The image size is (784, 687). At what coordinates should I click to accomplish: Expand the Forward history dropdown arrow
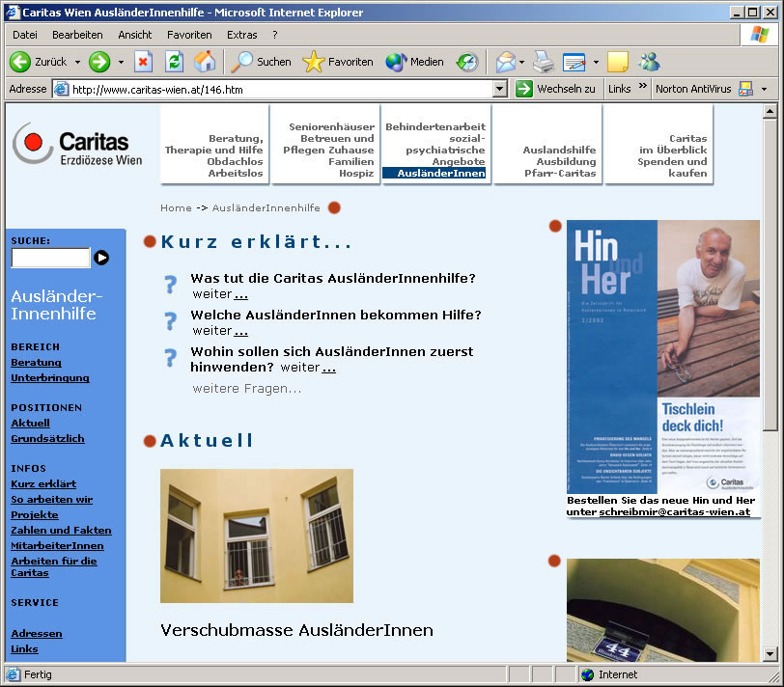pyautogui.click(x=121, y=63)
